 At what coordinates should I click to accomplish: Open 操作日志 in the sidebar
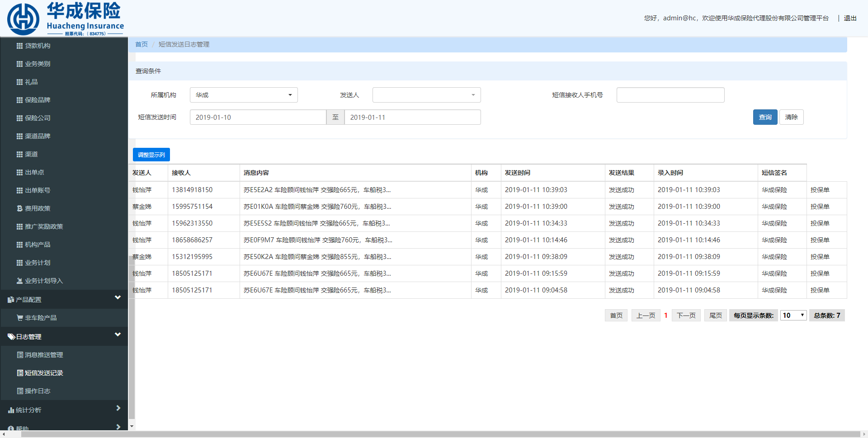[x=38, y=391]
